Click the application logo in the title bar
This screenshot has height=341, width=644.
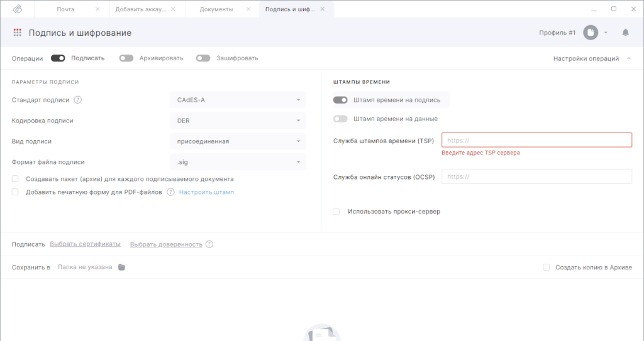[x=18, y=9]
